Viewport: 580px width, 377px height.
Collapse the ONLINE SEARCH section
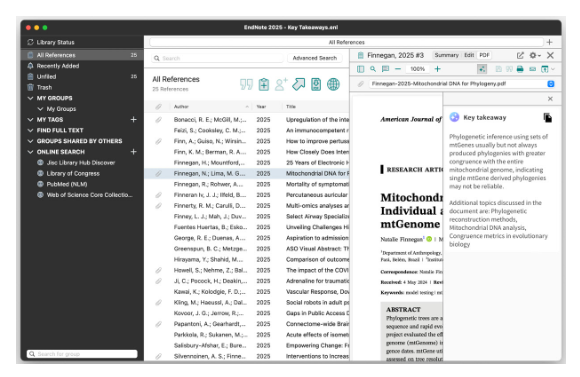tap(30, 152)
